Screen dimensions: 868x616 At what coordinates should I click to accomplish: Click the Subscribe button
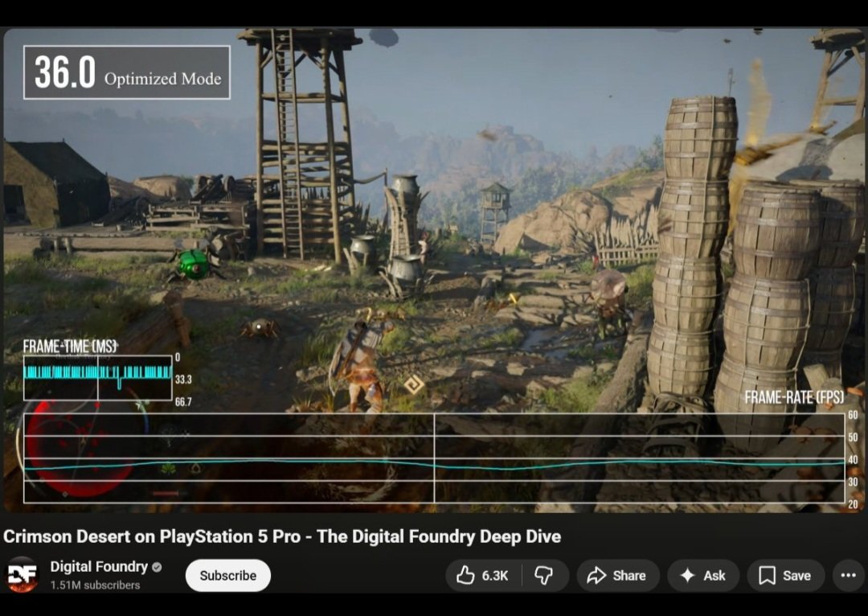[x=228, y=576]
